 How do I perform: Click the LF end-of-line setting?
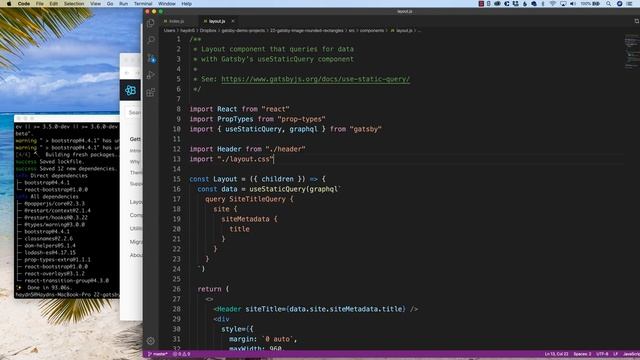coord(616,354)
